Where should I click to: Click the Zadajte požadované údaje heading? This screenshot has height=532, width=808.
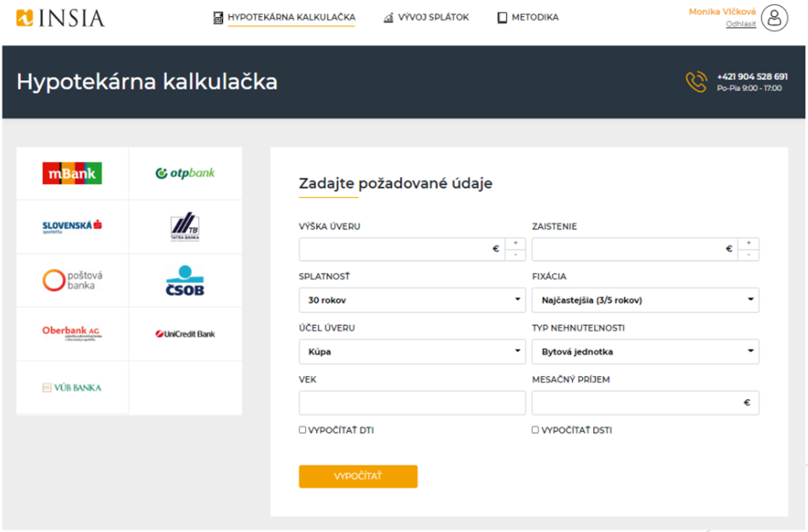395,183
